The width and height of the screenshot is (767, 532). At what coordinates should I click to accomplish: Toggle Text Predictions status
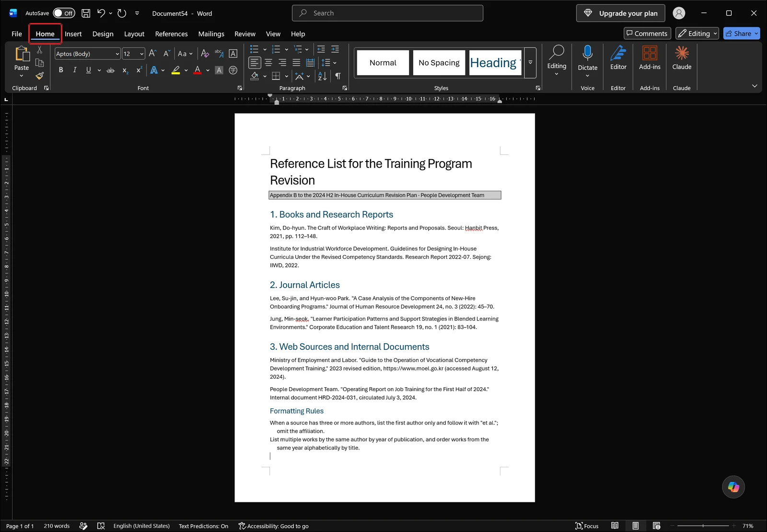tap(203, 526)
